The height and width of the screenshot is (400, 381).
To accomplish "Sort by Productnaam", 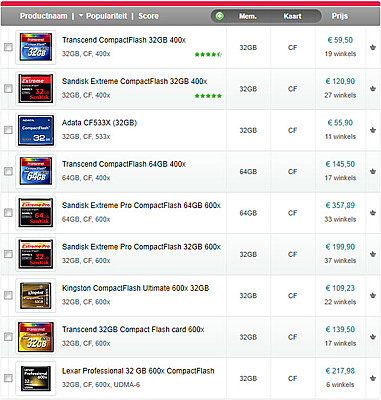I will point(43,16).
